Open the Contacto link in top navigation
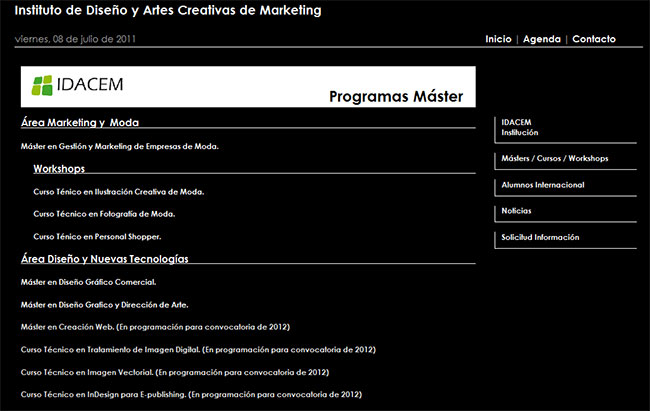This screenshot has height=411, width=650. 594,39
